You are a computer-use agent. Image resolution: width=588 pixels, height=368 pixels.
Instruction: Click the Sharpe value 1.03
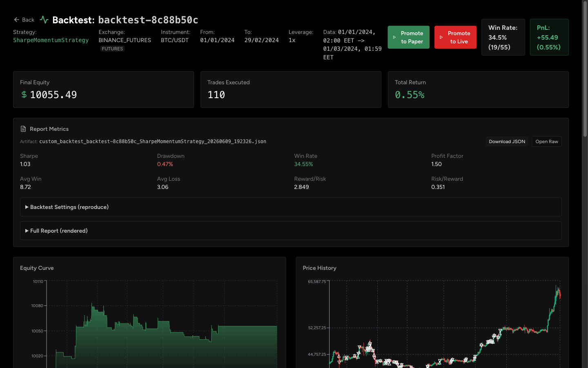(x=25, y=164)
